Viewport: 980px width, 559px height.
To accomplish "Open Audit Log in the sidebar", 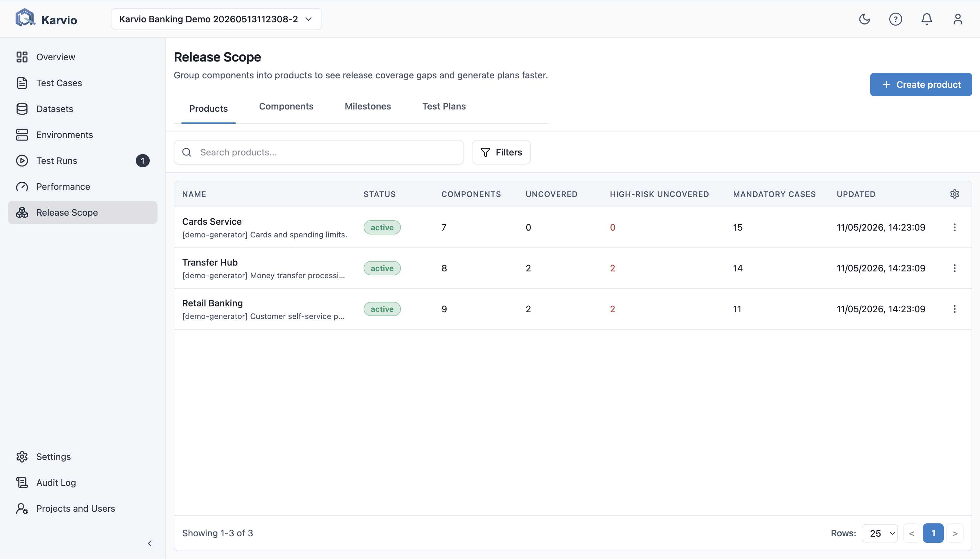I will pos(83,483).
